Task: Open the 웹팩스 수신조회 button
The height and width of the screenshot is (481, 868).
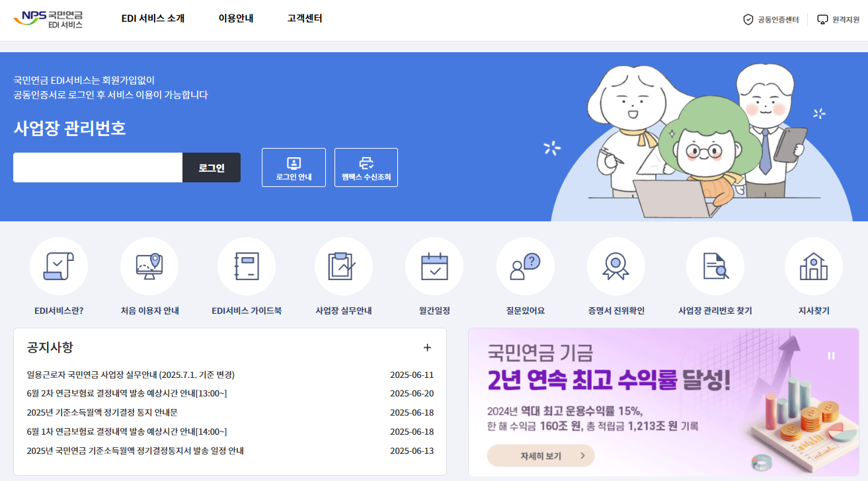Action: [366, 168]
